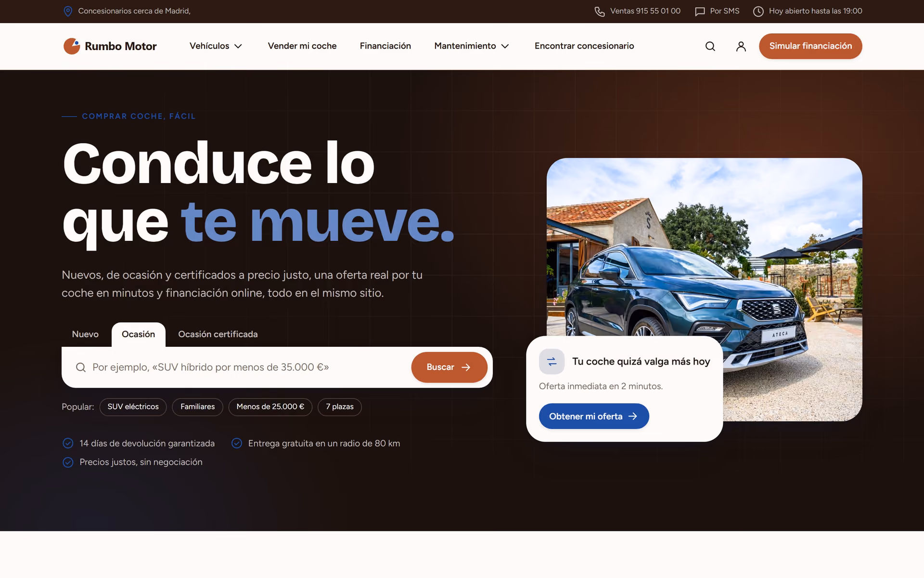Click the Rumbo Motor brand name
This screenshot has width=924, height=578.
[120, 46]
